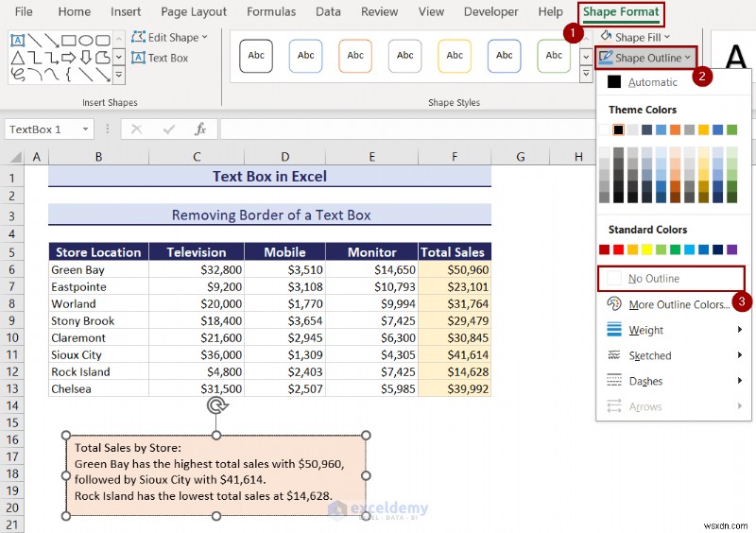Viewport: 756px width, 533px height.
Task: Pick the Left Brace shape
Action: click(x=68, y=75)
